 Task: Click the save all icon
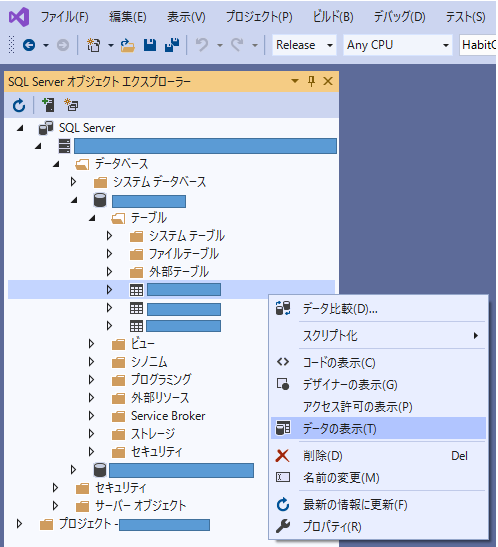[172, 45]
